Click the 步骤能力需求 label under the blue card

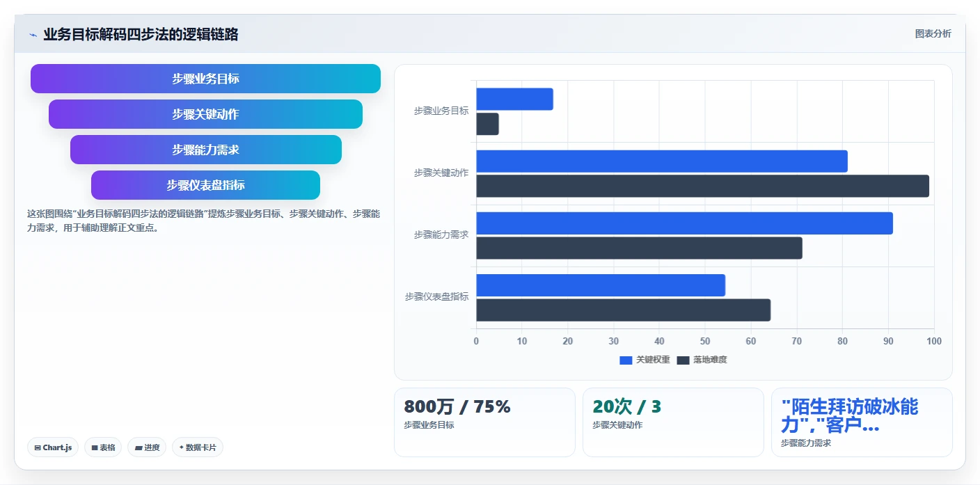point(806,443)
